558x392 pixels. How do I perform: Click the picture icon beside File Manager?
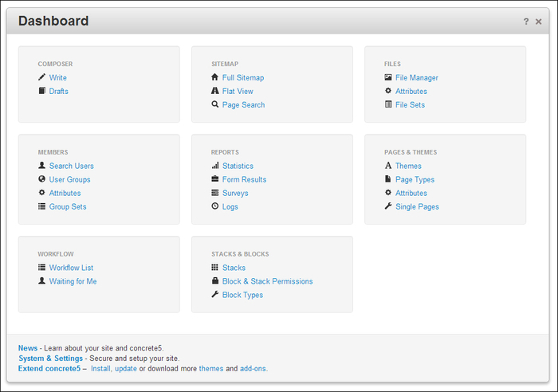tap(388, 77)
